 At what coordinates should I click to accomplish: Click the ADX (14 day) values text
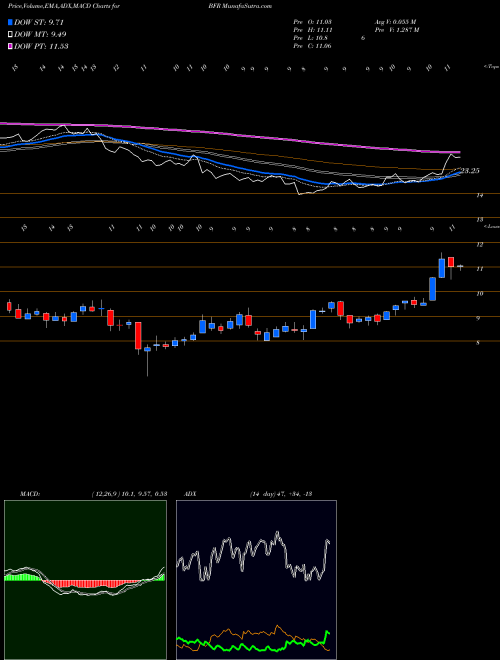281,494
